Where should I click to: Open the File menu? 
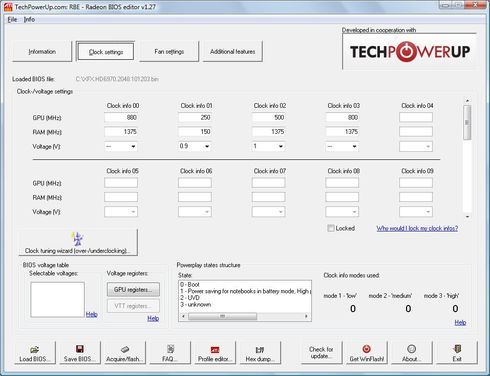coord(12,19)
